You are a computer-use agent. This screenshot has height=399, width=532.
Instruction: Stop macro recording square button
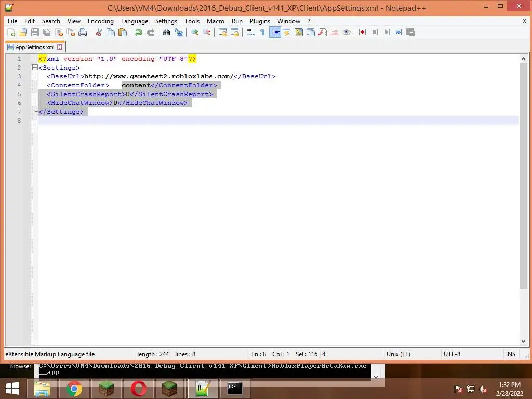(374, 32)
